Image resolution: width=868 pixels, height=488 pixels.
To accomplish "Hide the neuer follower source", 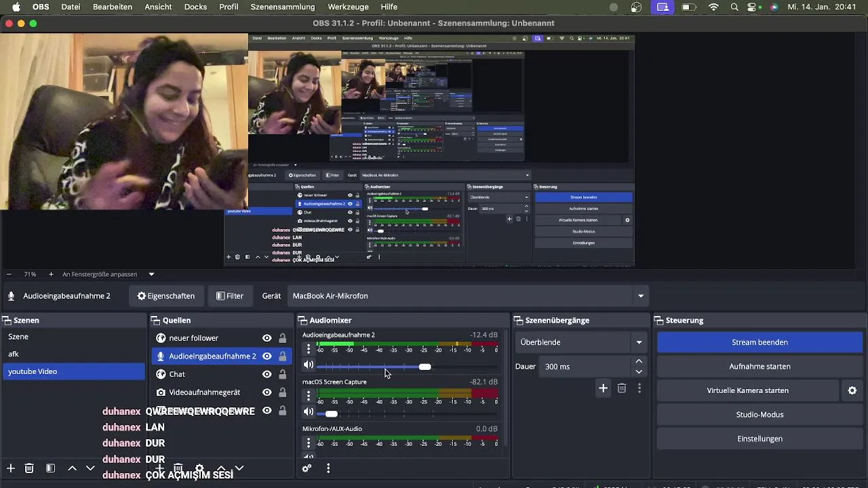I will pos(267,338).
